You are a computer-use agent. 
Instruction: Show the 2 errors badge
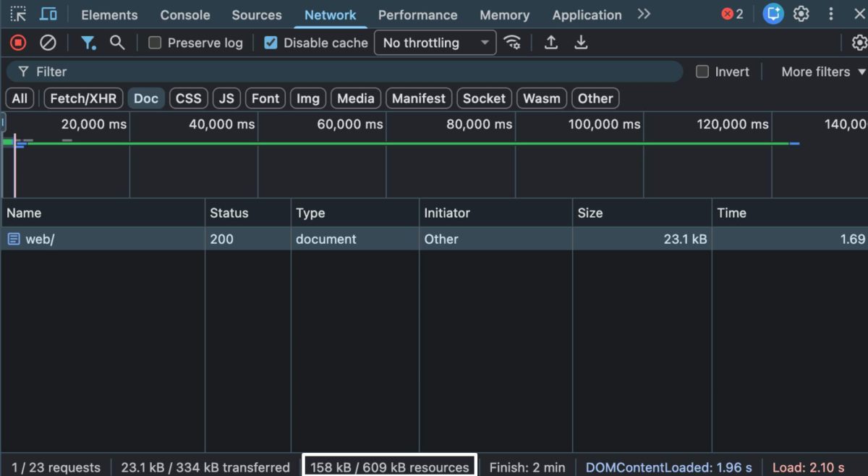[x=732, y=14]
